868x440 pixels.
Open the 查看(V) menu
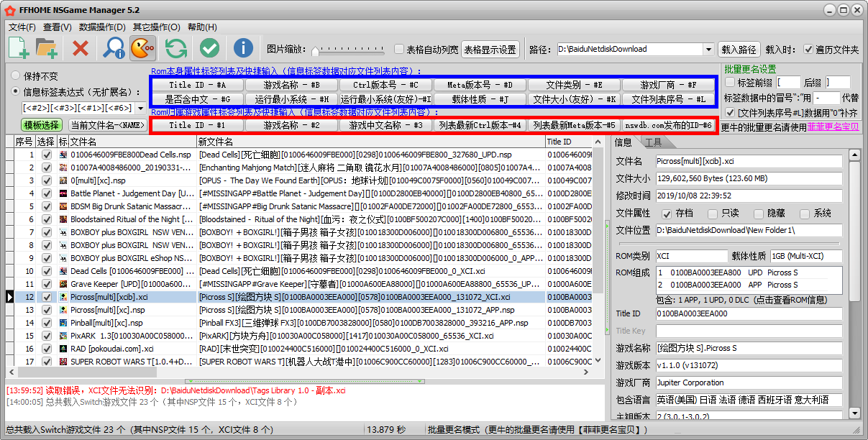(57, 27)
